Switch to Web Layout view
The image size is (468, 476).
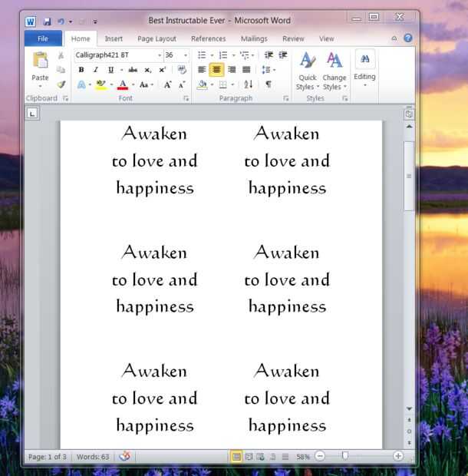coord(260,457)
